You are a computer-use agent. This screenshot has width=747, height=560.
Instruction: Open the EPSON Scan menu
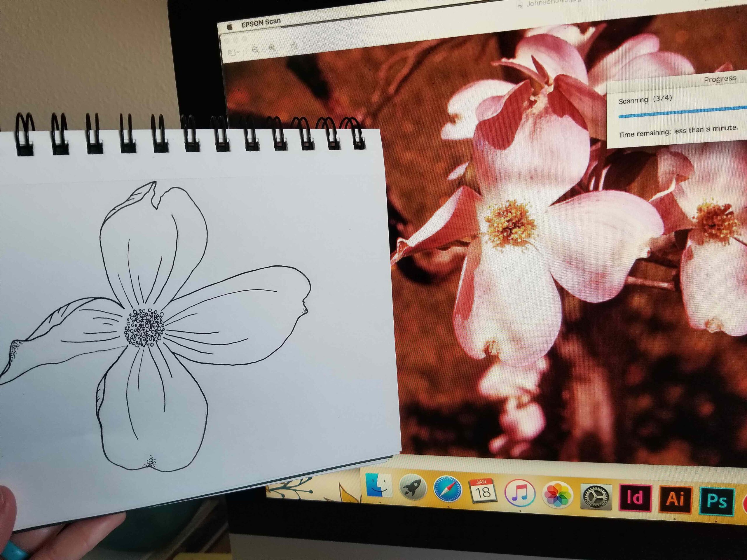261,23
